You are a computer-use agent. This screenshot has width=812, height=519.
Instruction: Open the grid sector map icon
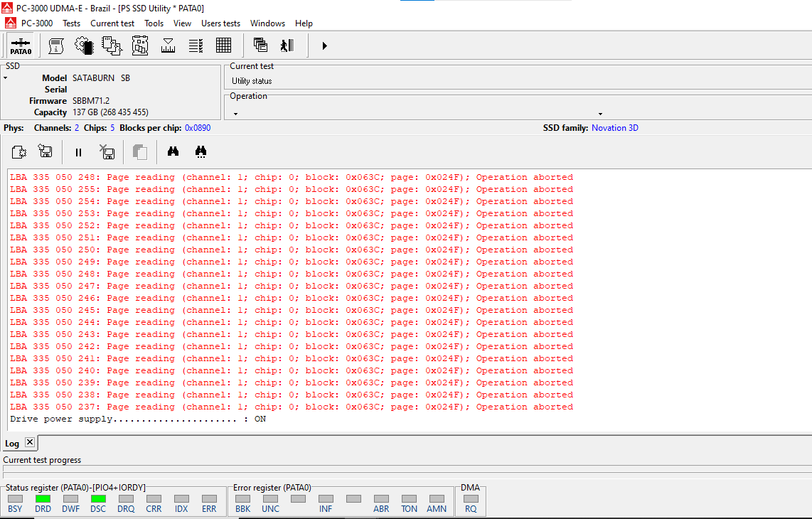click(x=224, y=46)
